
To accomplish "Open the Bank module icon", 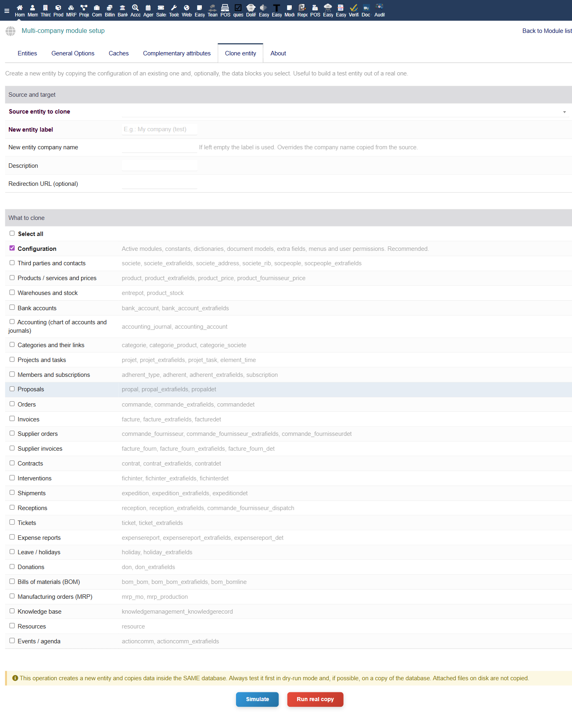I will click(x=122, y=8).
